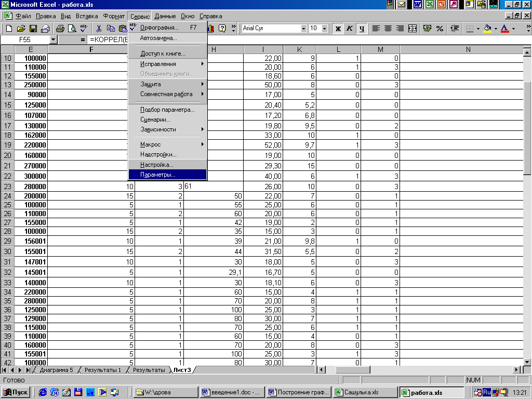
Task: Open the Формат menu
Action: (x=114, y=16)
